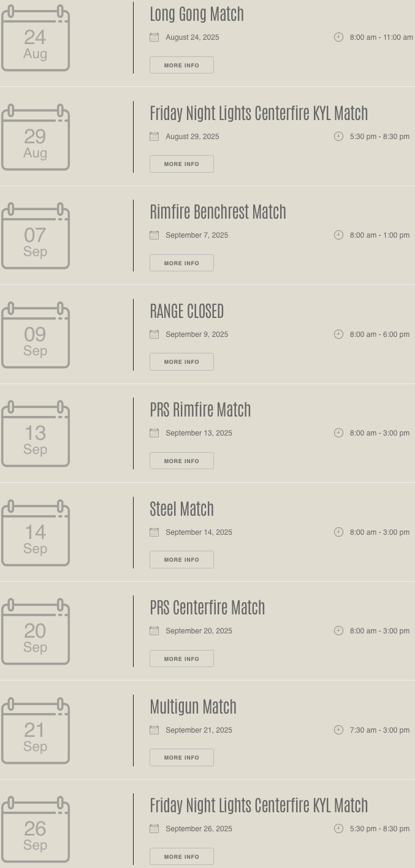415x868 pixels.
Task: Click the 26 Sep calendar date icon
Action: click(x=35, y=829)
